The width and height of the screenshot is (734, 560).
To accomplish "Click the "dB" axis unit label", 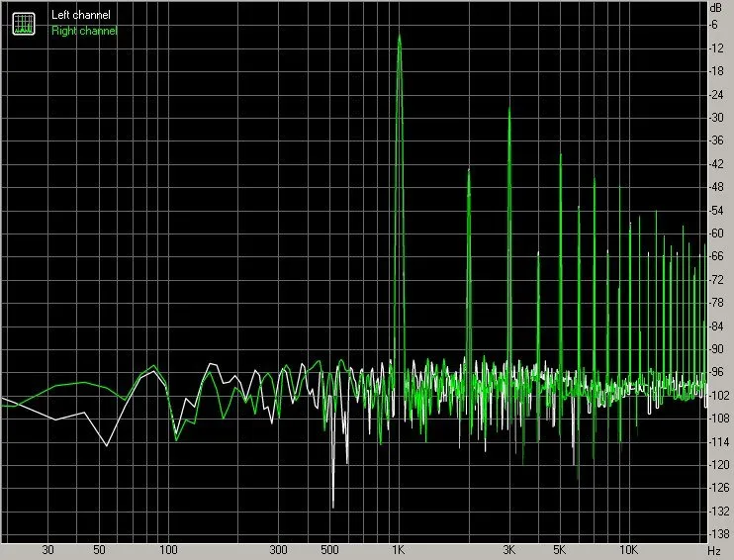I will [x=716, y=8].
